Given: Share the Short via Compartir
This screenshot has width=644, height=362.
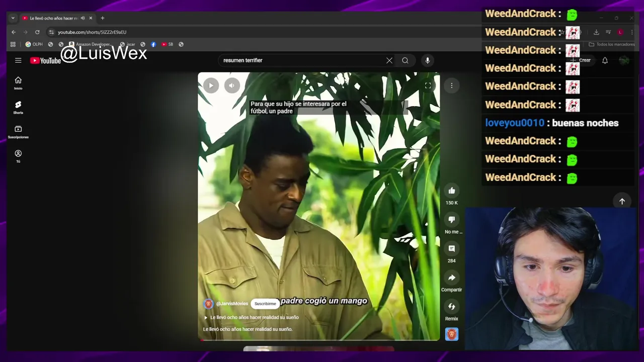Looking at the screenshot, I should click(x=452, y=278).
